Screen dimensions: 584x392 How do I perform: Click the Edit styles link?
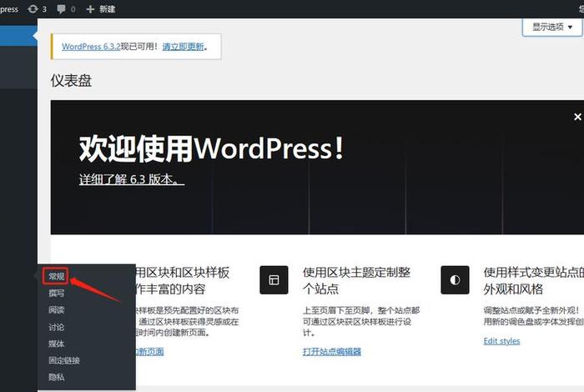[501, 341]
